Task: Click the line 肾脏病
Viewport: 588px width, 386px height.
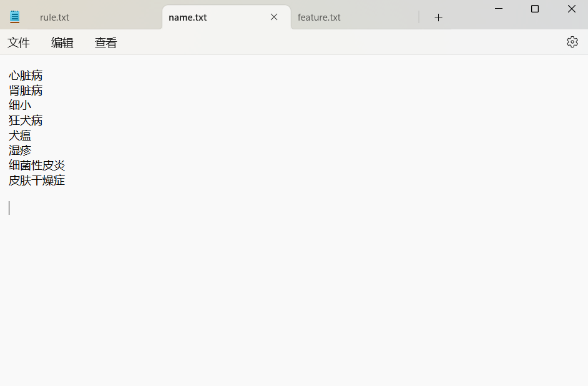Action: pos(26,91)
